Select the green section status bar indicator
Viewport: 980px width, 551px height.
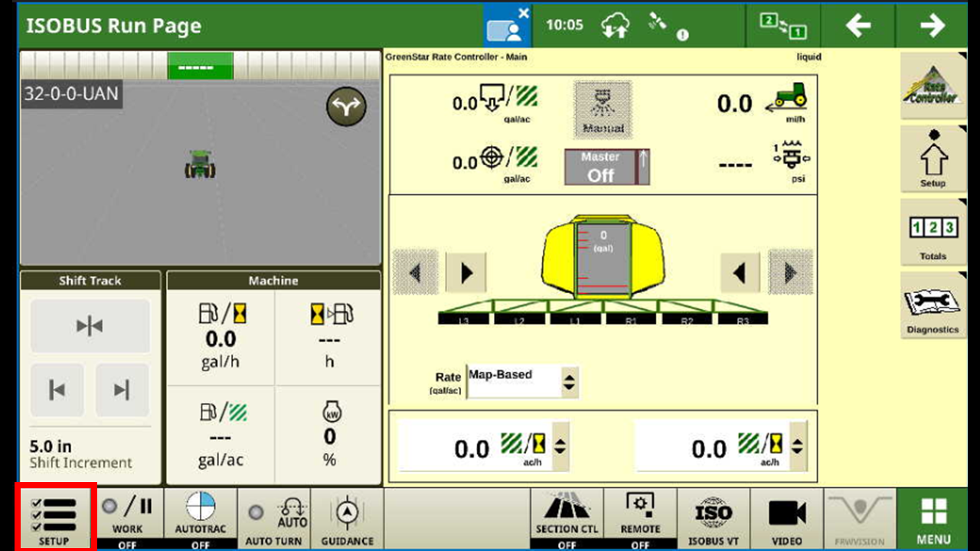point(201,67)
